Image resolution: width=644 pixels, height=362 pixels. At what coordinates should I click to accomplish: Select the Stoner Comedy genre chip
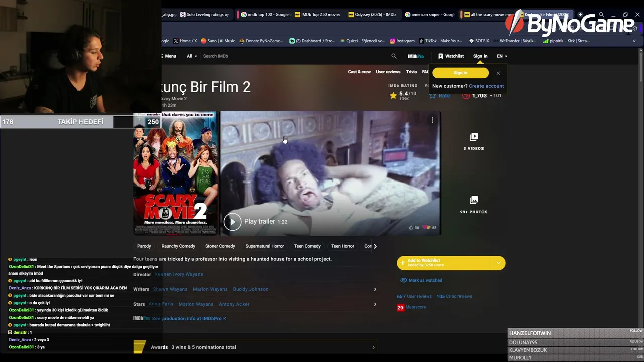tap(220, 246)
